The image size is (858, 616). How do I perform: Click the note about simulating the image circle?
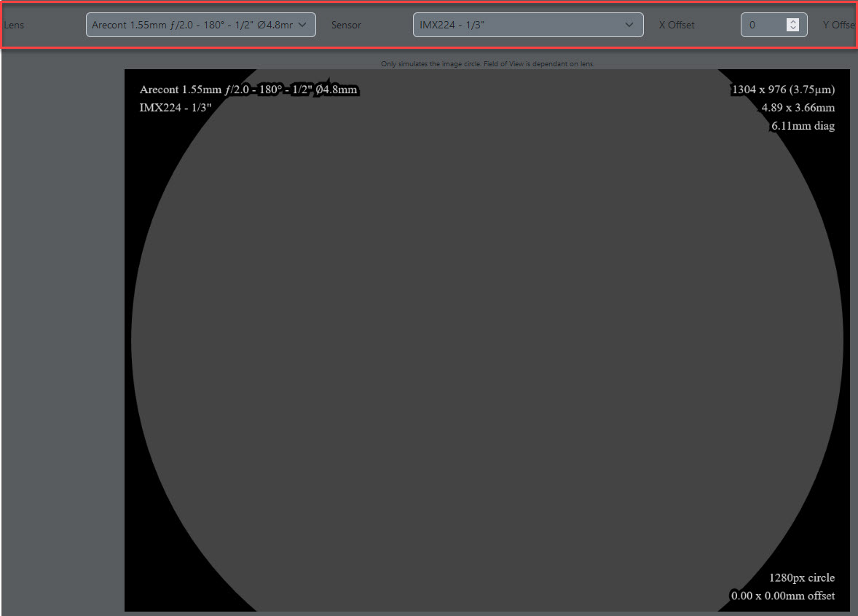pyautogui.click(x=487, y=64)
